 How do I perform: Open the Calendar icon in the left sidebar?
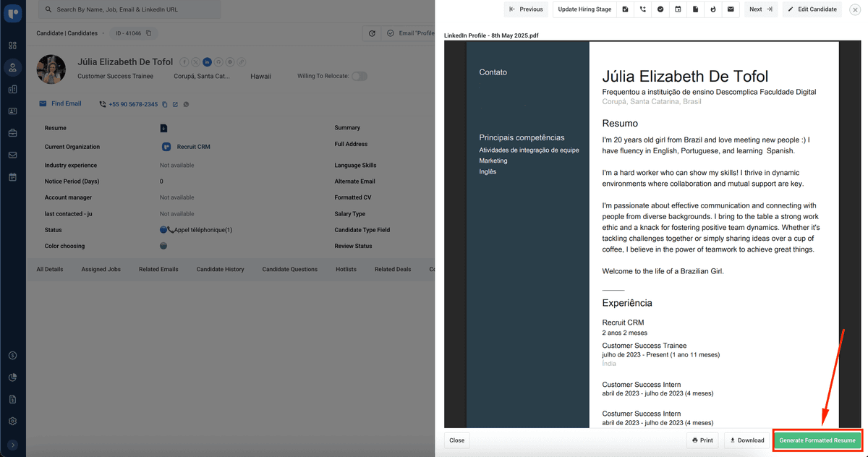(x=12, y=176)
